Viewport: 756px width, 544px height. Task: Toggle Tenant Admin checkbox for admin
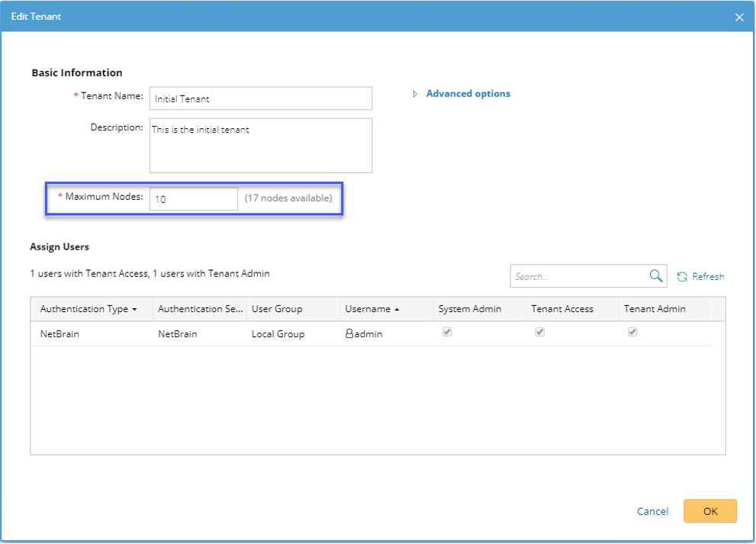coord(632,333)
